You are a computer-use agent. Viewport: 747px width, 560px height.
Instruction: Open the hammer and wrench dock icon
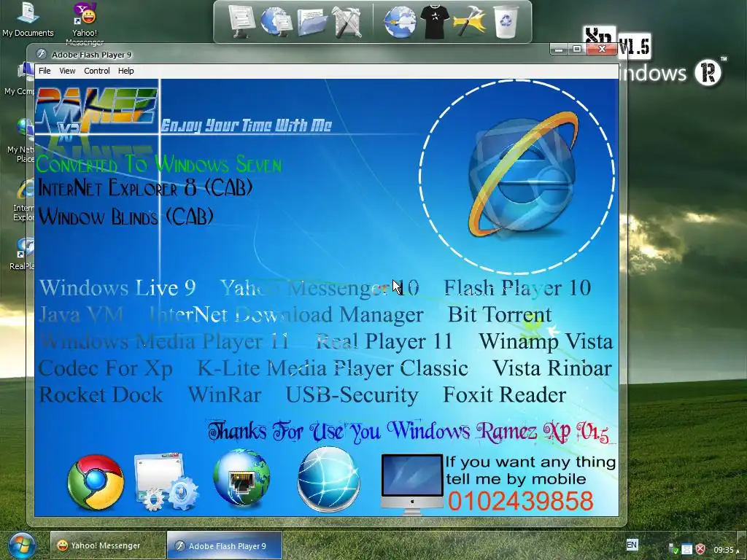click(469, 22)
